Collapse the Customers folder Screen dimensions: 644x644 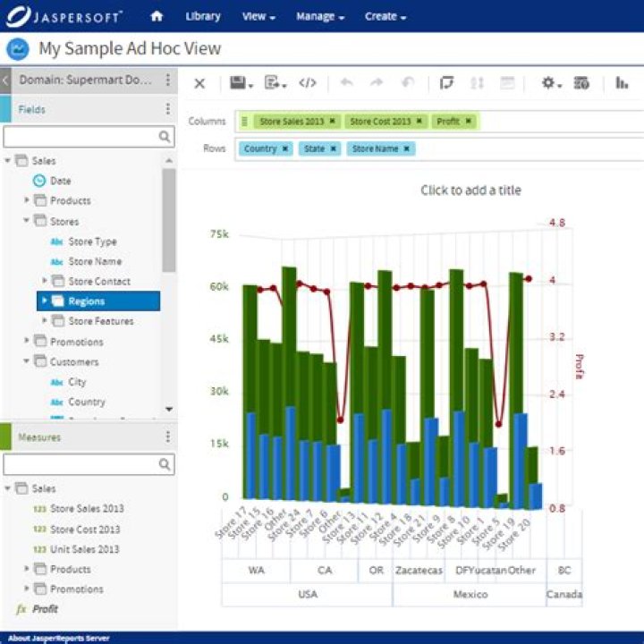point(27,360)
